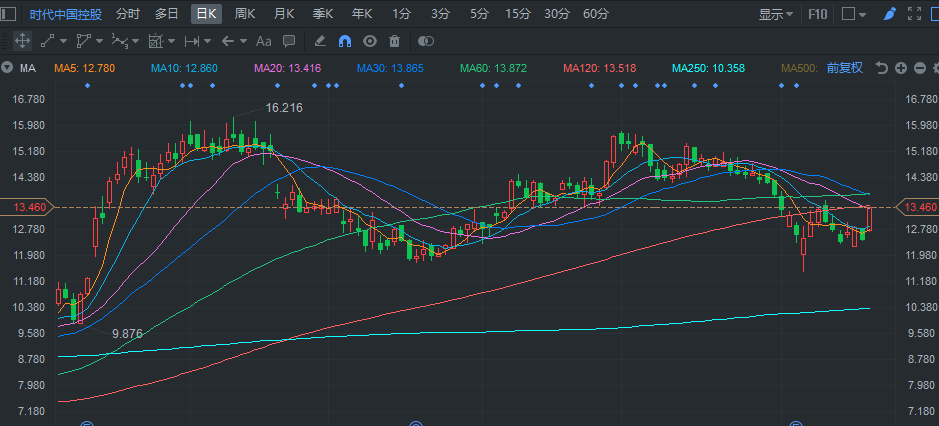The height and width of the screenshot is (426, 939).
Task: Switch to the 年K yearly tab
Action: pyautogui.click(x=362, y=14)
